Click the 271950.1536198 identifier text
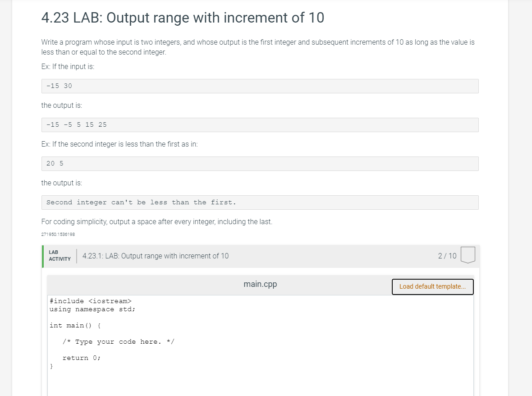The width and height of the screenshot is (532, 396). pyautogui.click(x=58, y=234)
